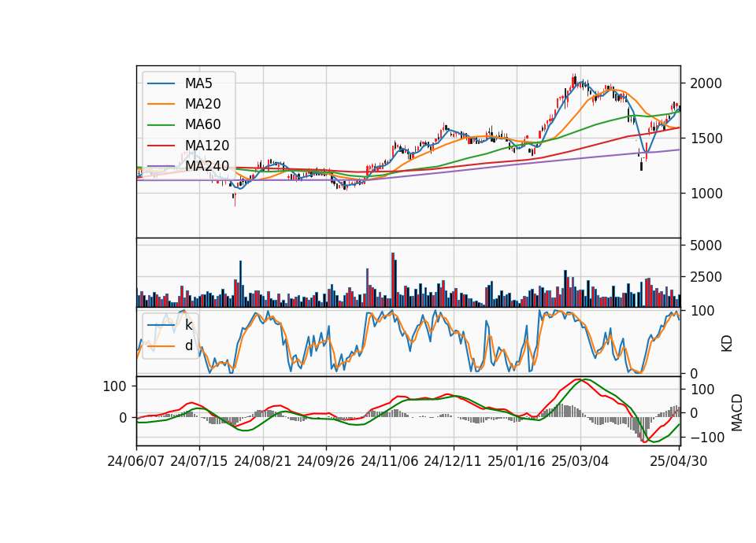Viewport: 756px width, 543px height.
Task: Click the MA120 legend label
Action: click(x=207, y=146)
